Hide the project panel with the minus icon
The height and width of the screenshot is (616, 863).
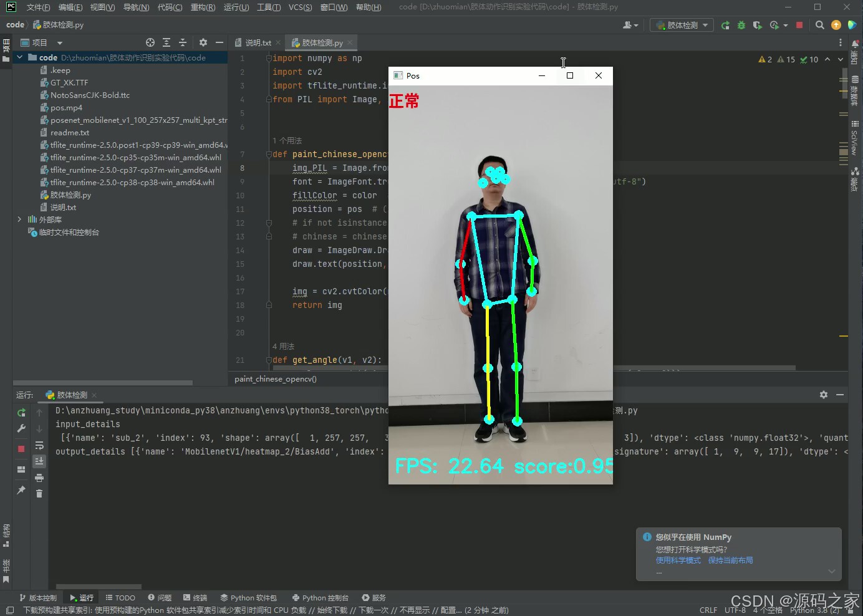219,42
